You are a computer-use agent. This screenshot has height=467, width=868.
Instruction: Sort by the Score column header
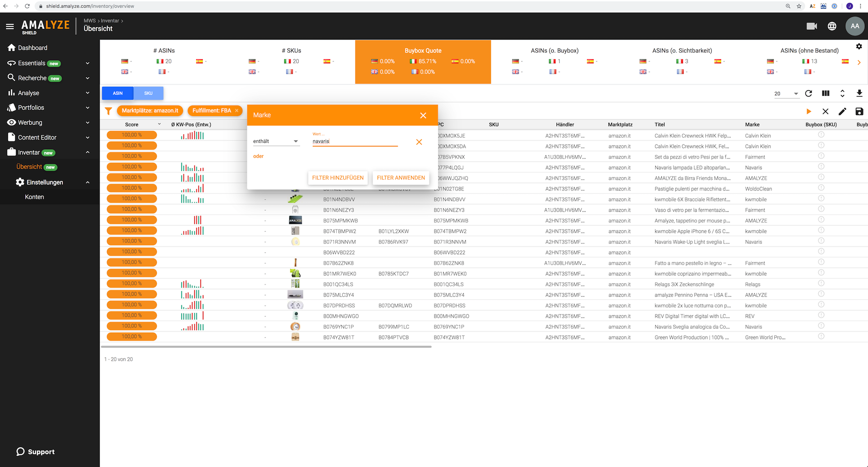(132, 125)
